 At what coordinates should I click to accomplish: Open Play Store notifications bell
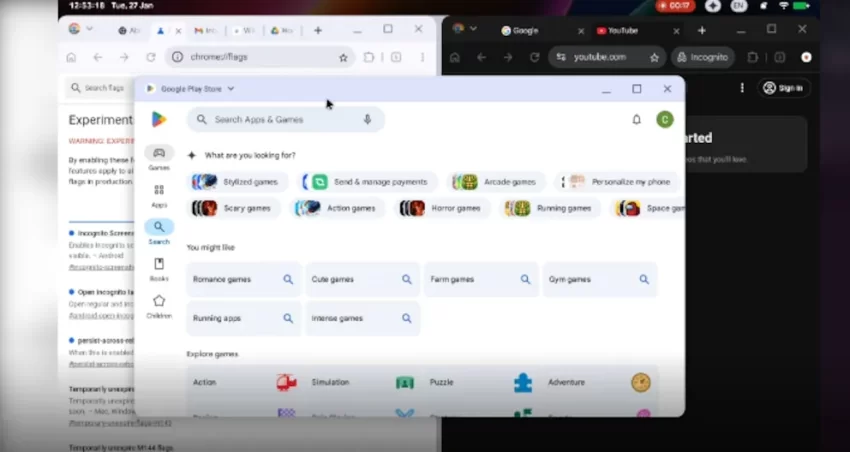coord(636,120)
